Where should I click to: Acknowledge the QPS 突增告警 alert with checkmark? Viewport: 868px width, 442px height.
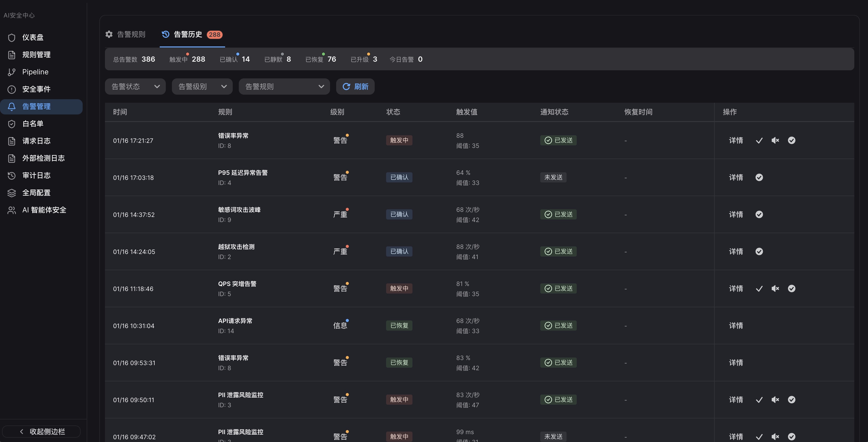click(759, 288)
